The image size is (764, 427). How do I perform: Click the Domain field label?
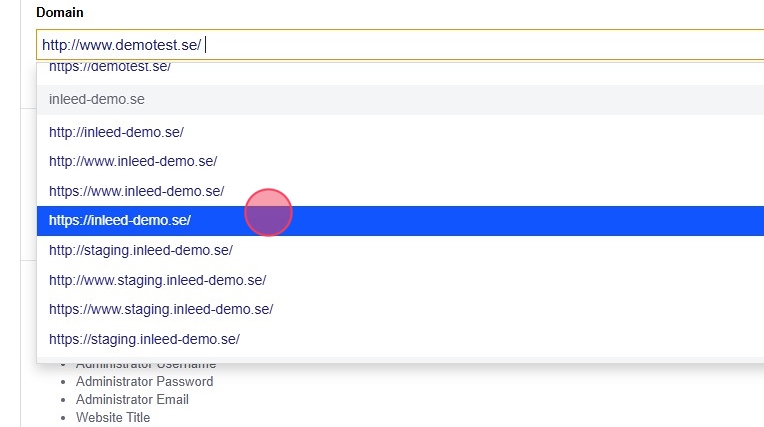click(x=60, y=13)
